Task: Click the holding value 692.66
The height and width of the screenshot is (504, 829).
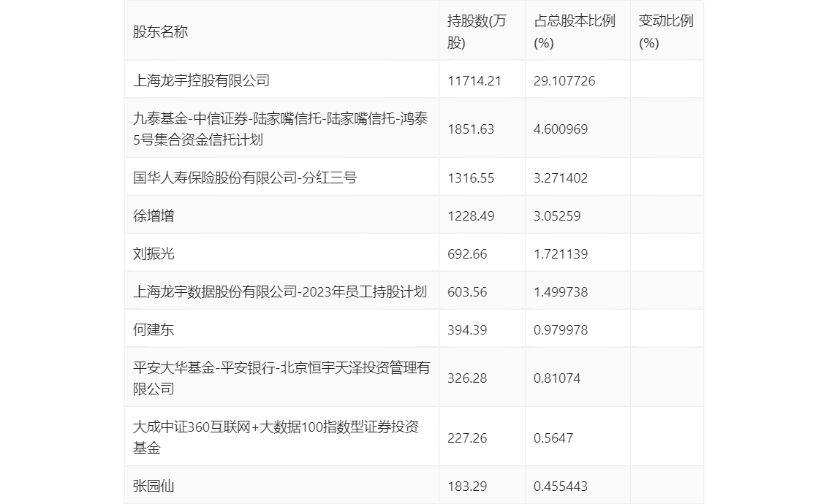Action: (467, 254)
